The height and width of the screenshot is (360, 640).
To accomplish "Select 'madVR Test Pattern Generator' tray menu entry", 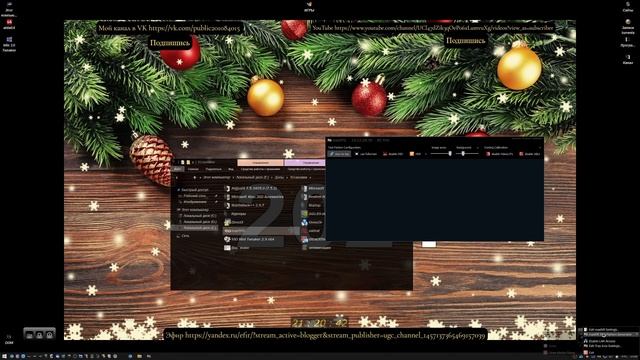I will (x=610, y=334).
